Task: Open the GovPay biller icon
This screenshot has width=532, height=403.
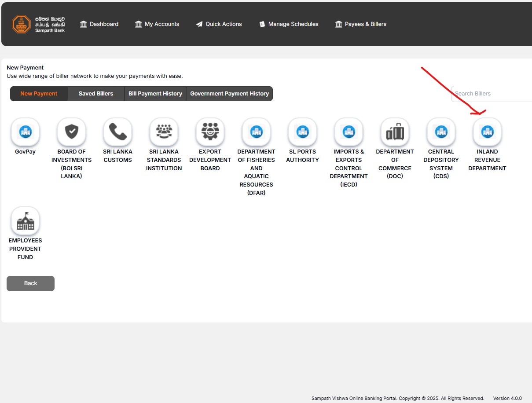Action: point(25,132)
